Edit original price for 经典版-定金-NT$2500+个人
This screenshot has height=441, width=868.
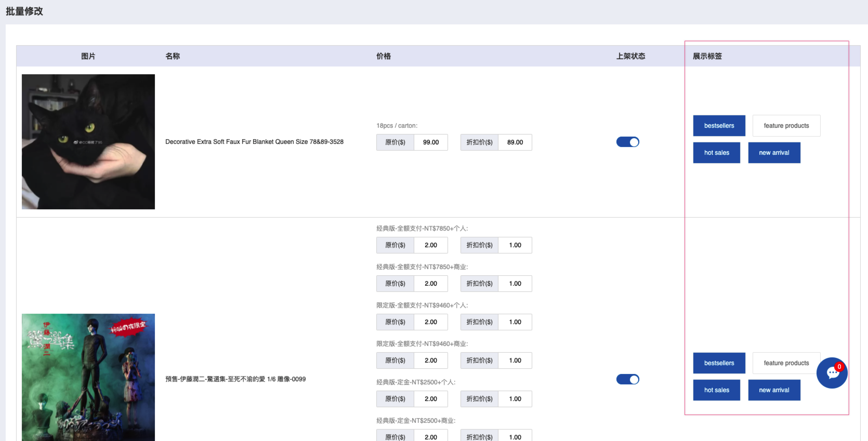[x=431, y=399]
